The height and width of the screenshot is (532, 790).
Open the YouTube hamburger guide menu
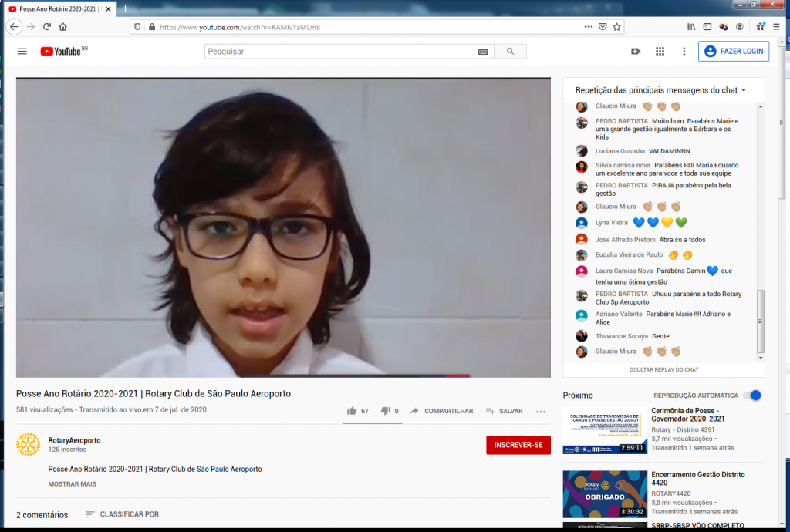click(x=22, y=52)
